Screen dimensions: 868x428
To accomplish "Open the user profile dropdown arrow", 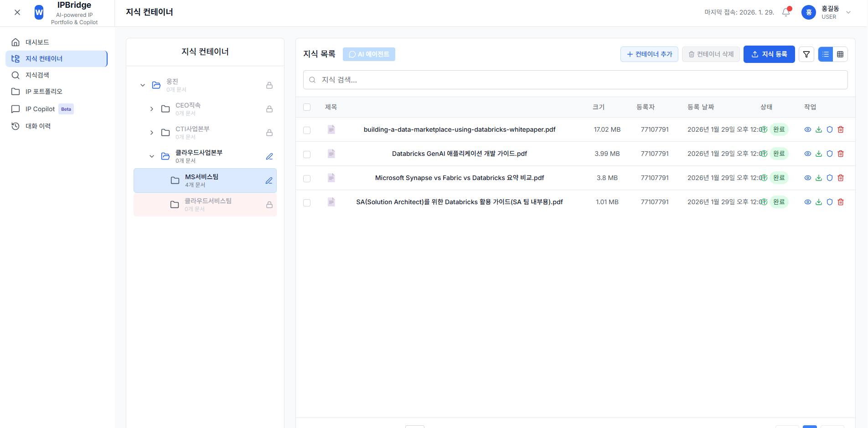I will point(848,12).
